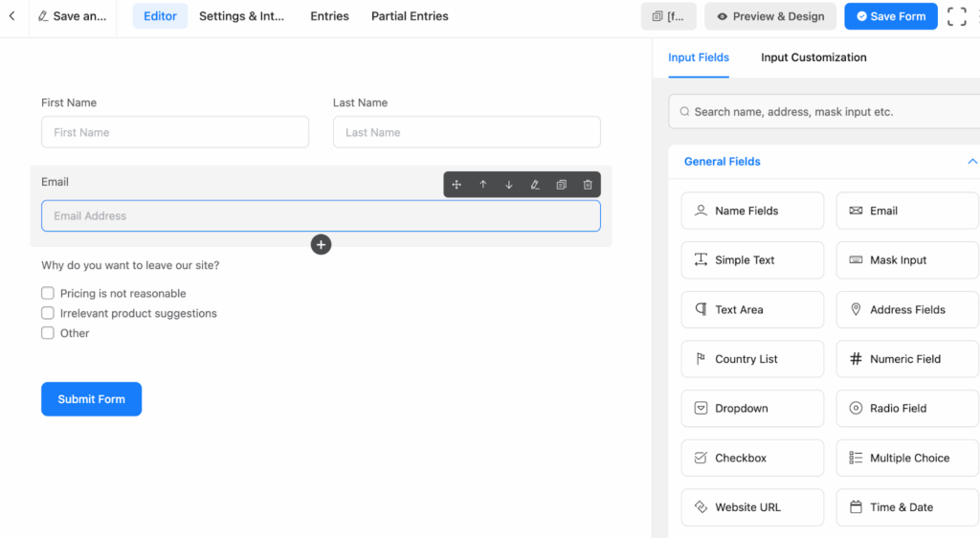Screen dimensions: 980x538
Task: Add a Numeric Field
Action: (x=907, y=359)
